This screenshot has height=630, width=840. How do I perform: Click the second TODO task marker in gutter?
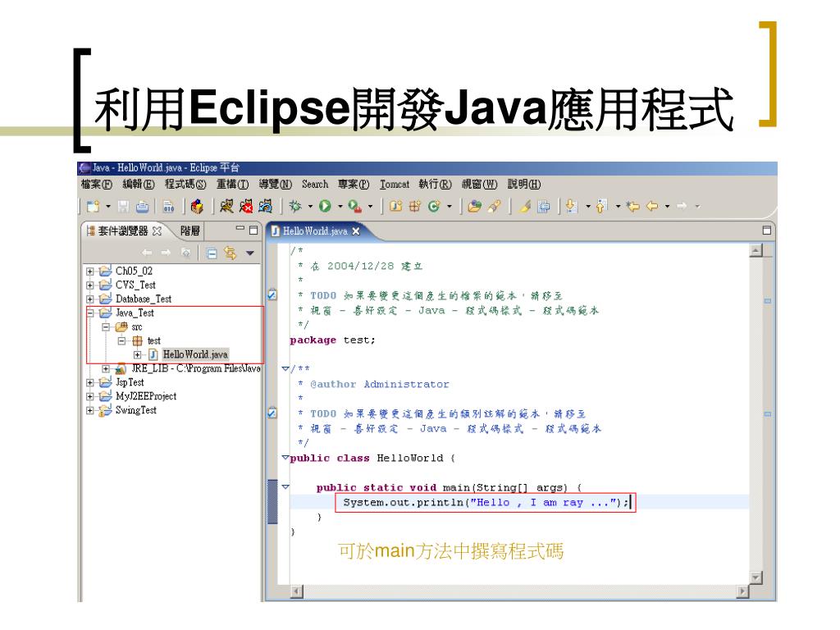272,413
